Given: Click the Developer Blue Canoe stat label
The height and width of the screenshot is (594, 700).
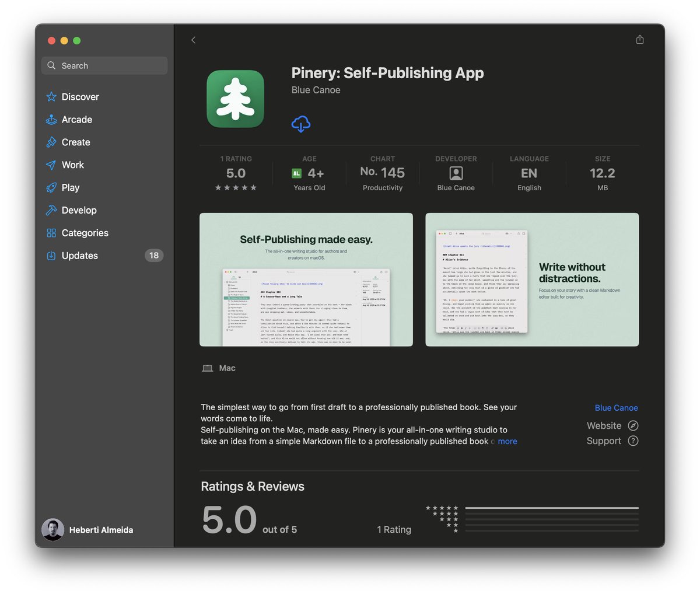Looking at the screenshot, I should pos(456,188).
